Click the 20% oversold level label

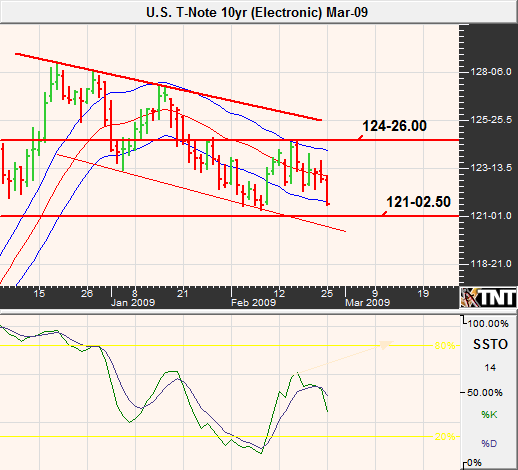pyautogui.click(x=445, y=436)
